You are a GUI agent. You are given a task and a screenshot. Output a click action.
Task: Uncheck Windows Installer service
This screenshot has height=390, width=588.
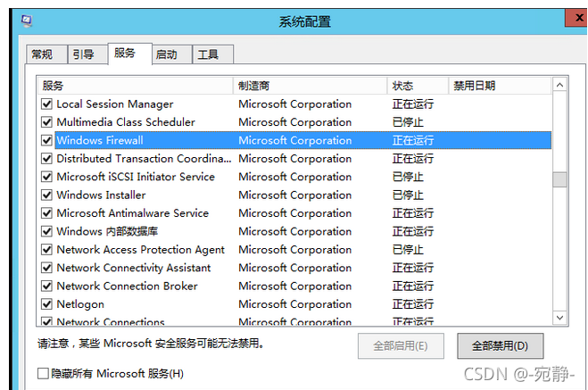(x=46, y=195)
